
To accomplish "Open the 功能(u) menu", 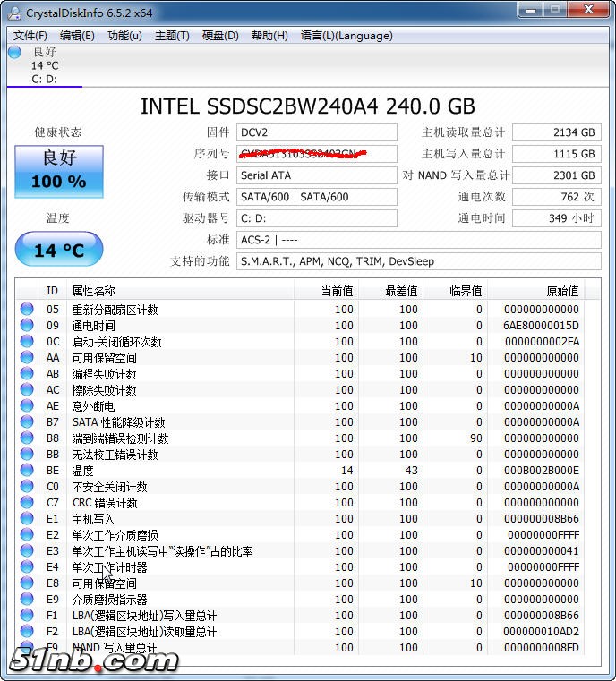I will 124,36.
